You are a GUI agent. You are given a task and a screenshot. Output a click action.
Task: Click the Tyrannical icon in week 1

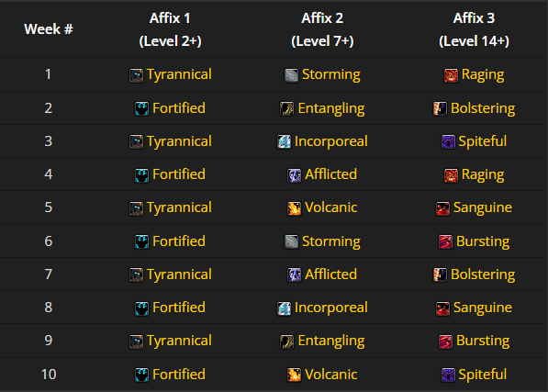point(136,75)
